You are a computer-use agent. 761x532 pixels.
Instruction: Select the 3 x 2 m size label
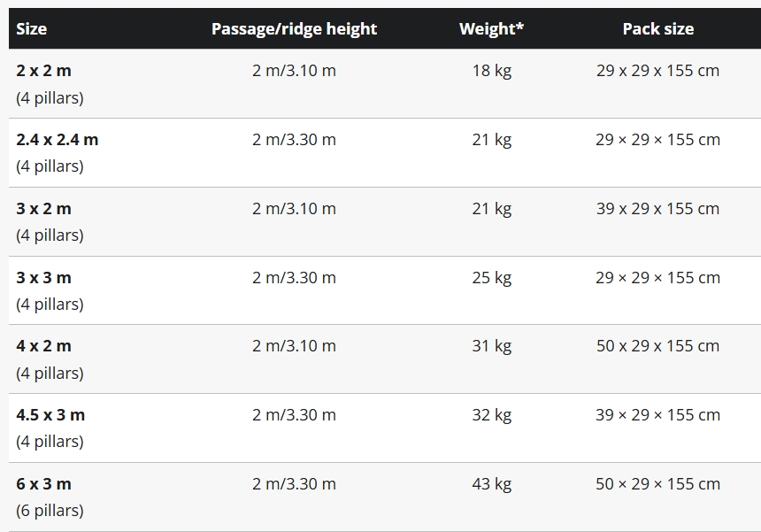pyautogui.click(x=43, y=209)
